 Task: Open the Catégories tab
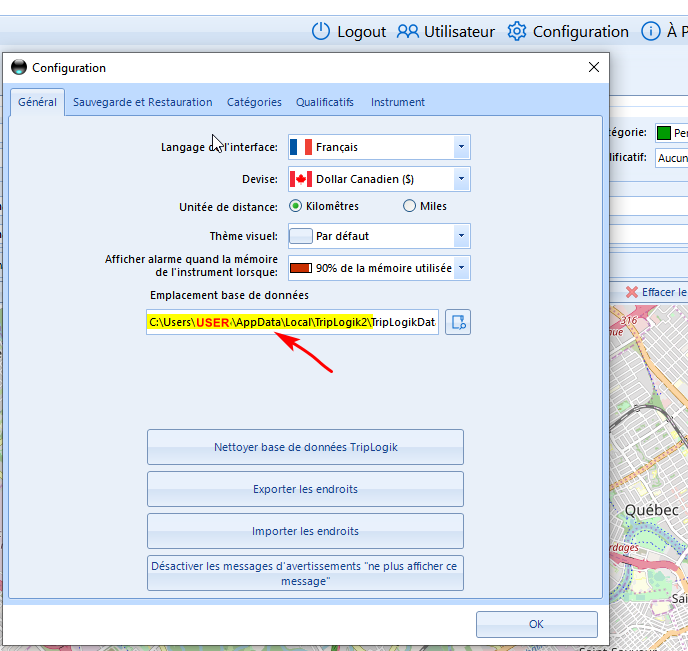254,102
